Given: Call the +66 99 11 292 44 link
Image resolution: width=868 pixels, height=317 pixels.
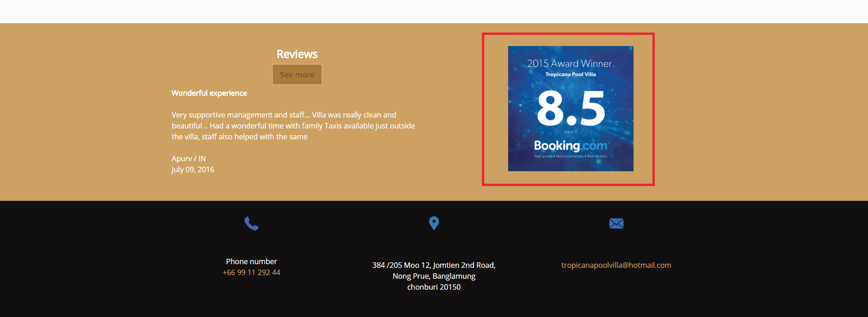Looking at the screenshot, I should coord(251,272).
